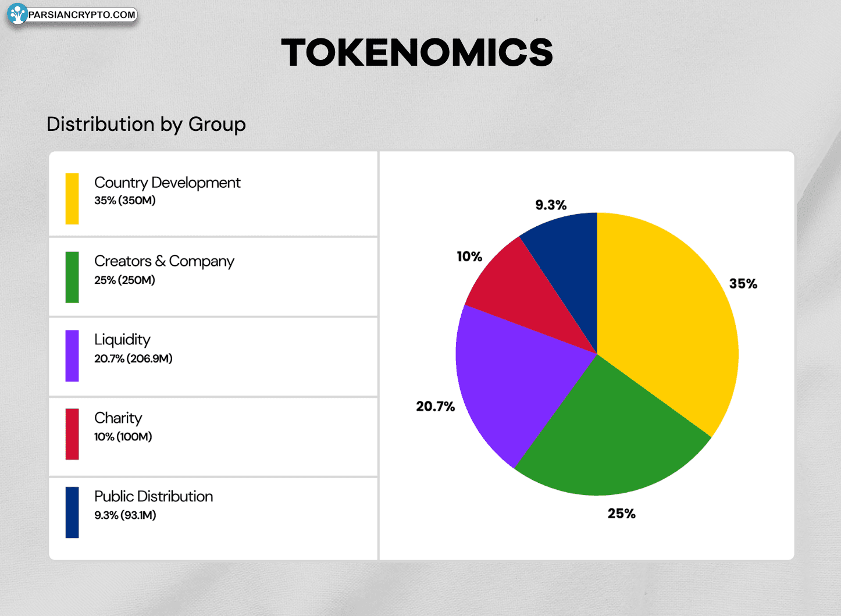The image size is (841, 616).
Task: Select the purple Liquidity legend swatch
Action: (72, 356)
